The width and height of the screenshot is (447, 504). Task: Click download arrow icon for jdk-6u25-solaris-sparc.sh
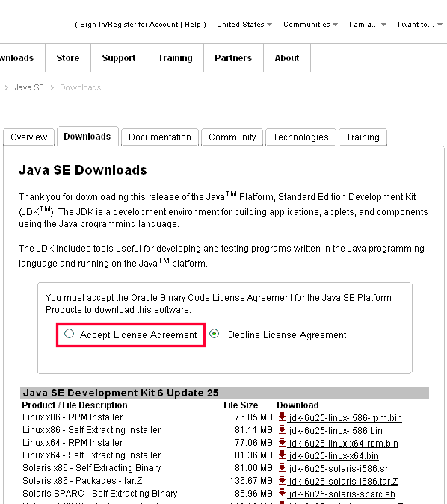click(x=283, y=493)
